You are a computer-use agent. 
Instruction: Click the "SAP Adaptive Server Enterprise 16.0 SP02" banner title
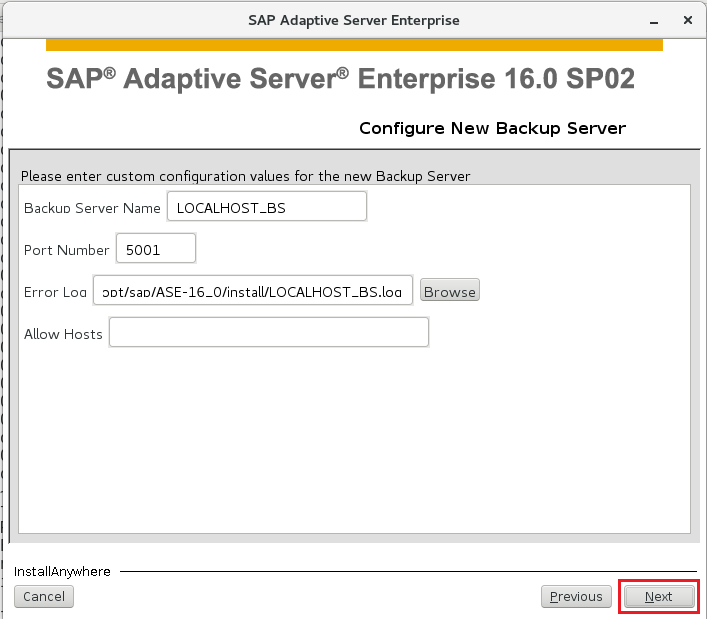point(340,78)
